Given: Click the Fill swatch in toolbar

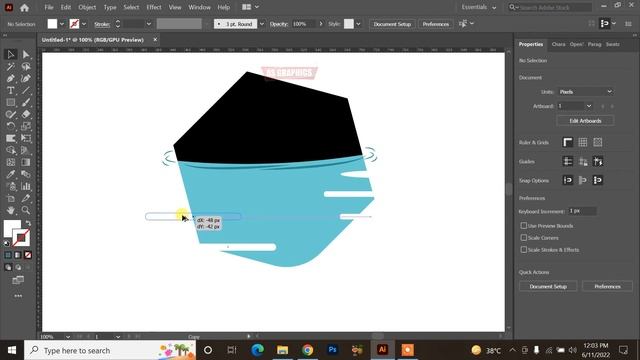Looking at the screenshot, I should pyautogui.click(x=12, y=228).
